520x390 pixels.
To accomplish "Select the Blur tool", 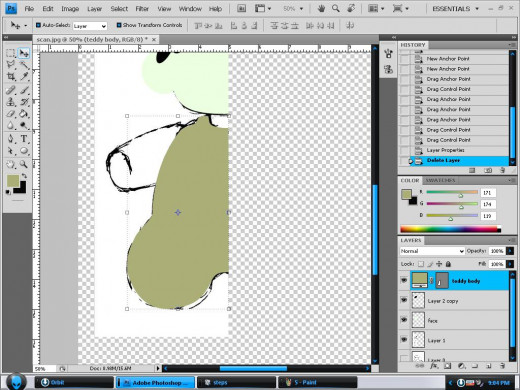I will tap(11, 126).
